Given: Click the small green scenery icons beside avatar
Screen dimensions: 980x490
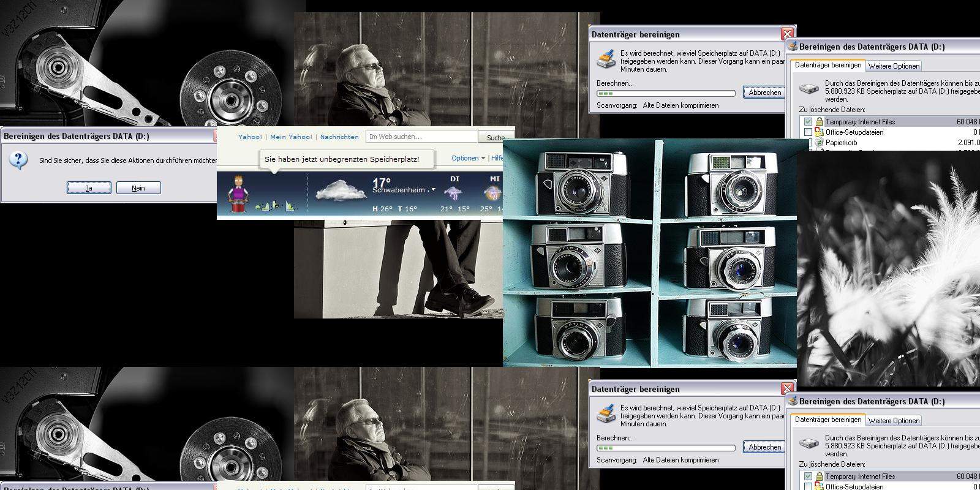Looking at the screenshot, I should pos(276,206).
